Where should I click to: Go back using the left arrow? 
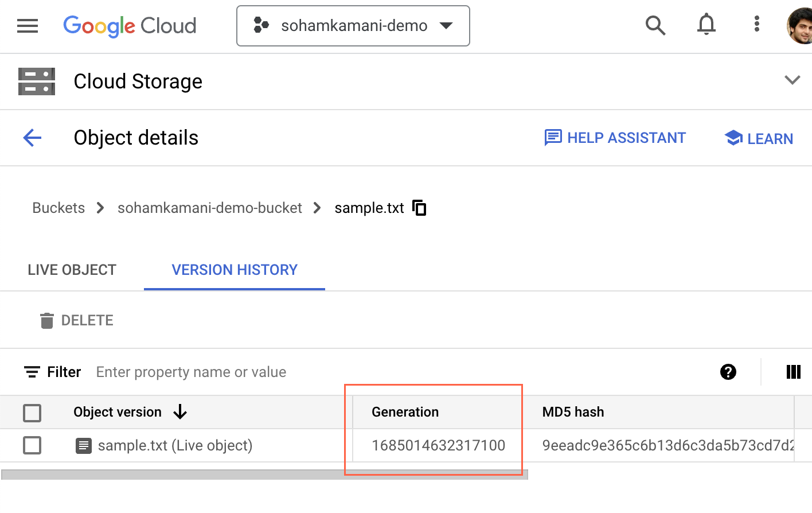(33, 138)
